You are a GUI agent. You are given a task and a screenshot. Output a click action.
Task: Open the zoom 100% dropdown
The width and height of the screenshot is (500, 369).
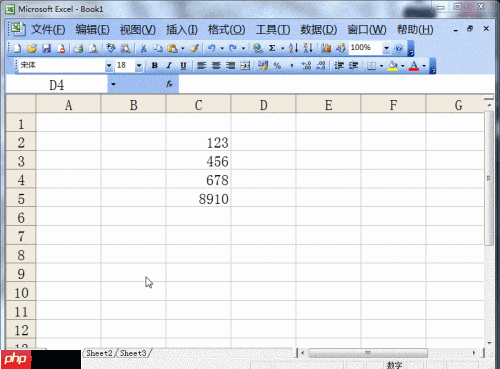click(386, 48)
